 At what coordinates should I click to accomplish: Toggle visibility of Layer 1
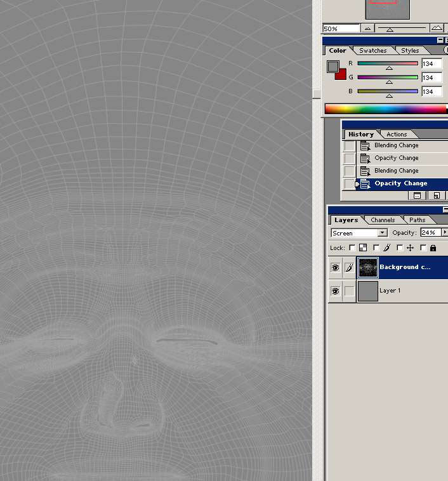coord(335,291)
